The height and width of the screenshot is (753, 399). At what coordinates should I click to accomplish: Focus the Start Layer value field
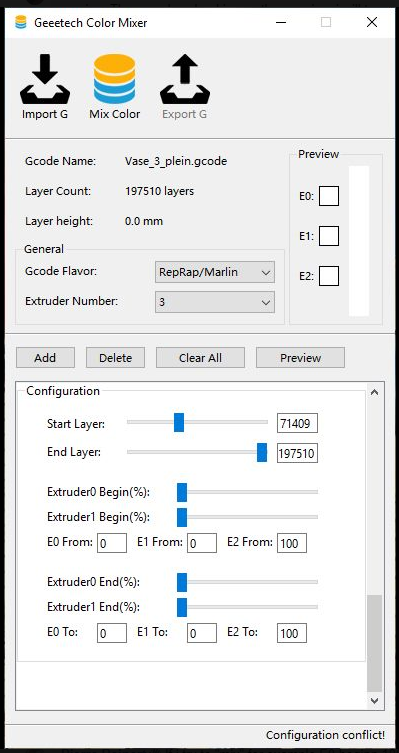pos(297,423)
